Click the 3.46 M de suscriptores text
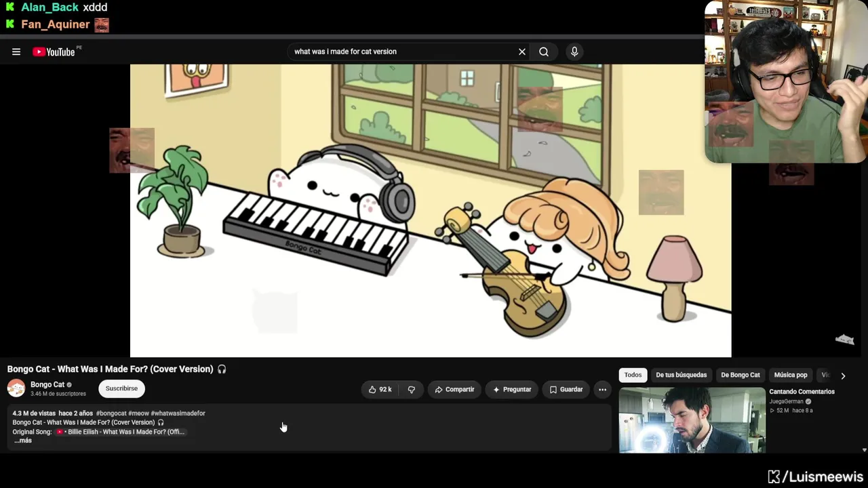Viewport: 868px width, 488px height. (58, 394)
